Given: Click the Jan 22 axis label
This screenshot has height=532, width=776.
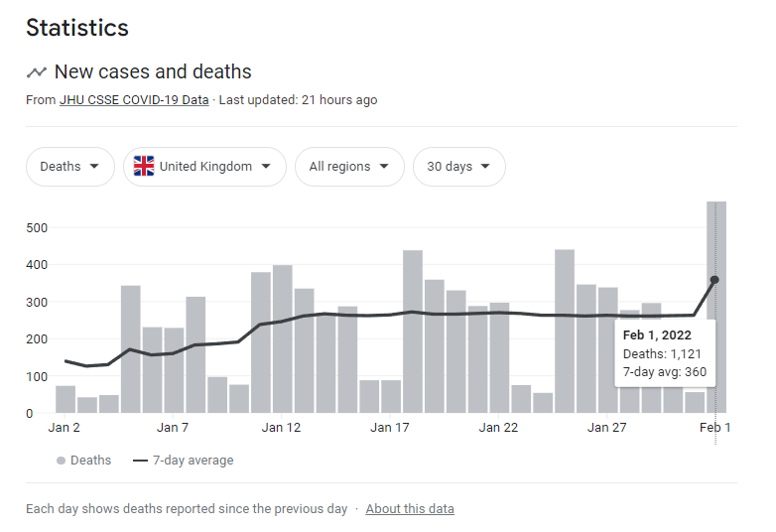Looking at the screenshot, I should click(498, 428).
